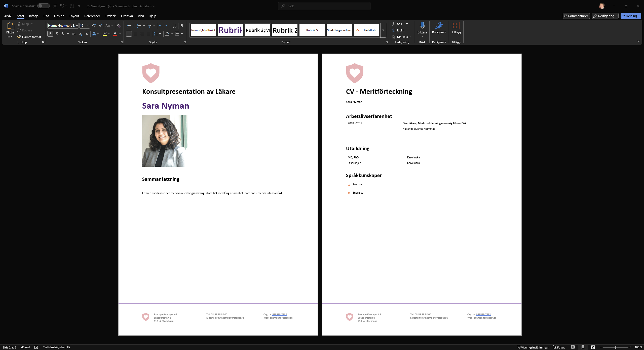Switch to the Granska tab
This screenshot has width=644, height=350.
[x=127, y=16]
